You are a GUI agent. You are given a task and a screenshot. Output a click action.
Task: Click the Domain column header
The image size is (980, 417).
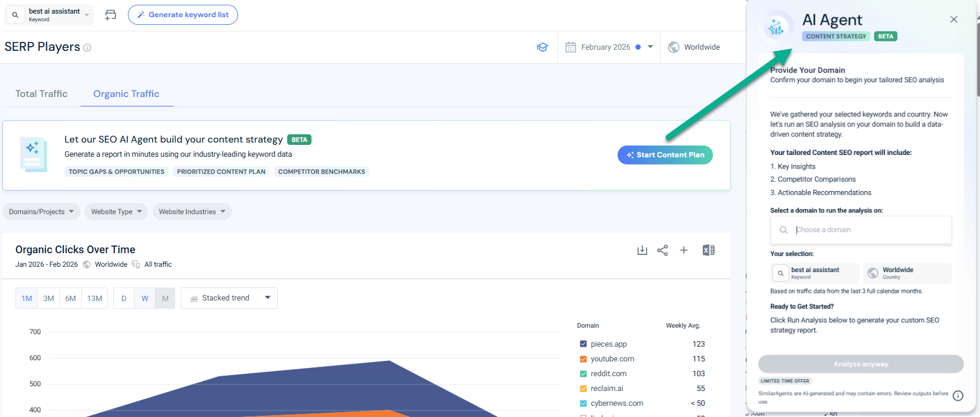pyautogui.click(x=588, y=325)
